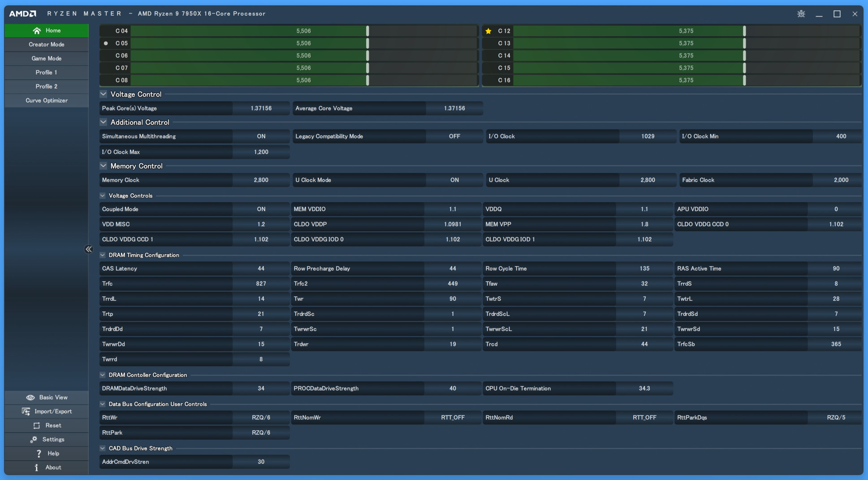Click the DRAMDataDriveStrength value 34
The height and width of the screenshot is (480, 868).
[x=261, y=389]
